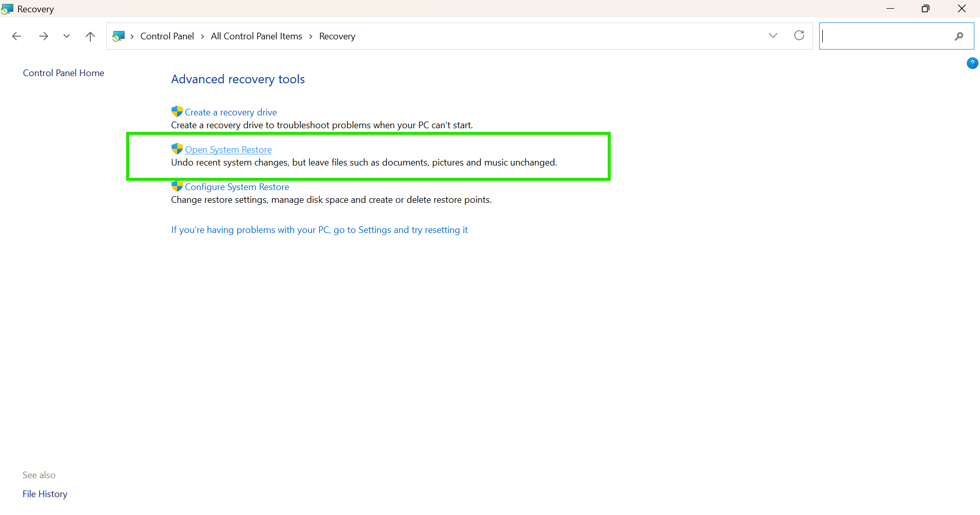980x515 pixels.
Task: Launch Open System Restore link
Action: click(x=228, y=150)
